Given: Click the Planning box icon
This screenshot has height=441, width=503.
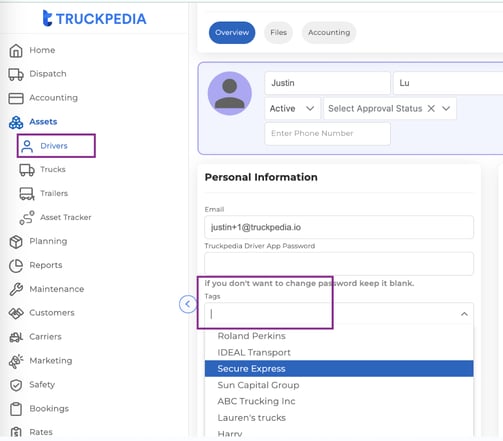Looking at the screenshot, I should [x=16, y=242].
